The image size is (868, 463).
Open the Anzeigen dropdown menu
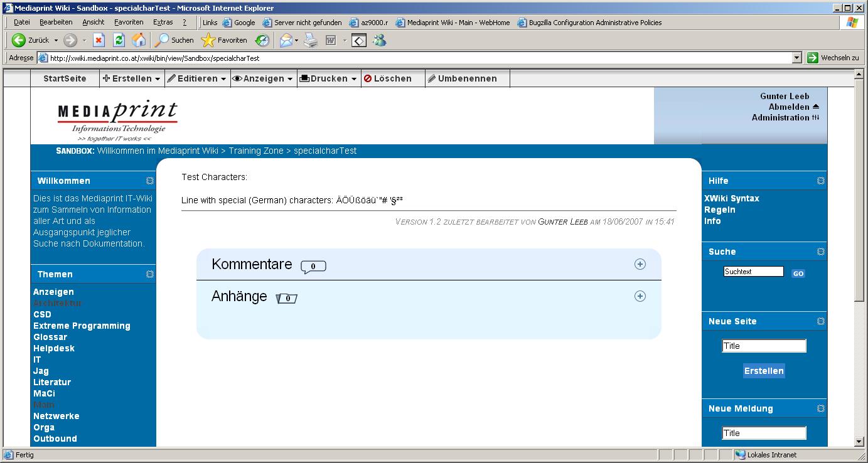[x=264, y=78]
